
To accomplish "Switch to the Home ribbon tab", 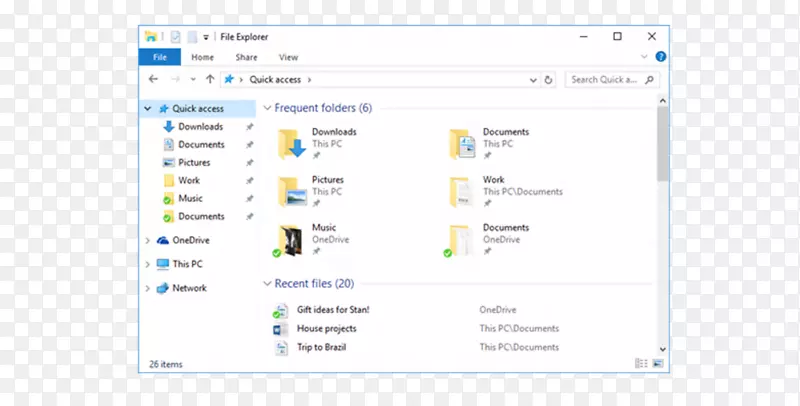I will (203, 57).
